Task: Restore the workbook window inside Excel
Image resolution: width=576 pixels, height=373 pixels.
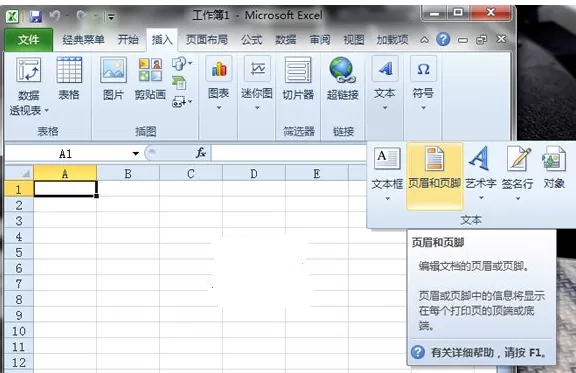Action: [x=481, y=39]
